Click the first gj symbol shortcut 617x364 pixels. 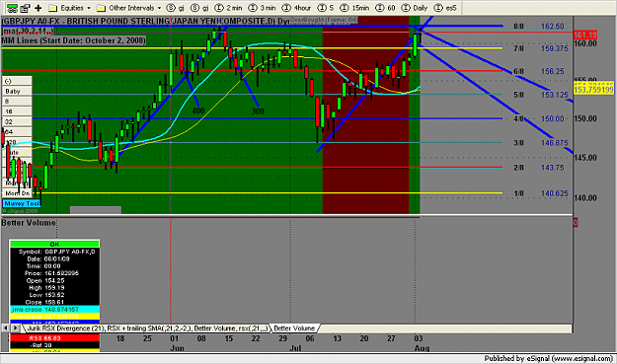(176, 8)
